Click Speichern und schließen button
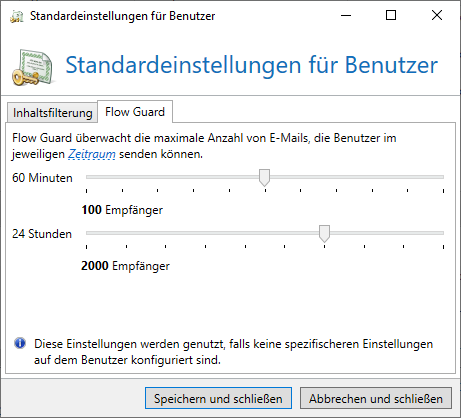 [218, 398]
